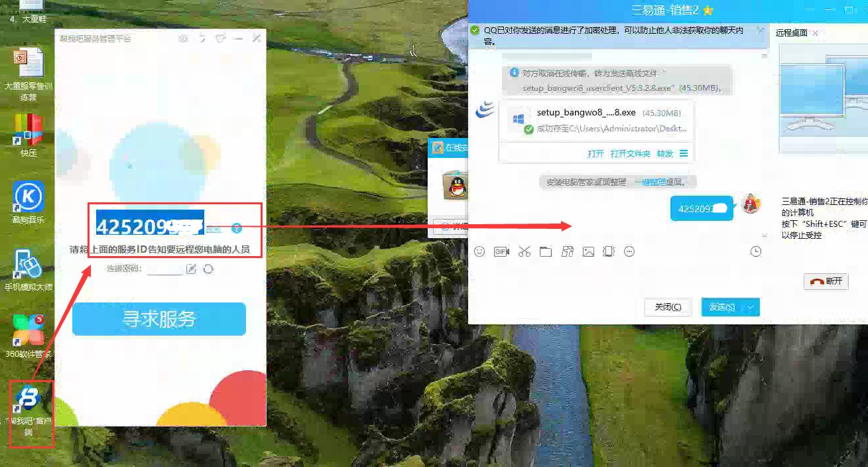Click the Tencent docs icon in chat toolbar

[567, 251]
